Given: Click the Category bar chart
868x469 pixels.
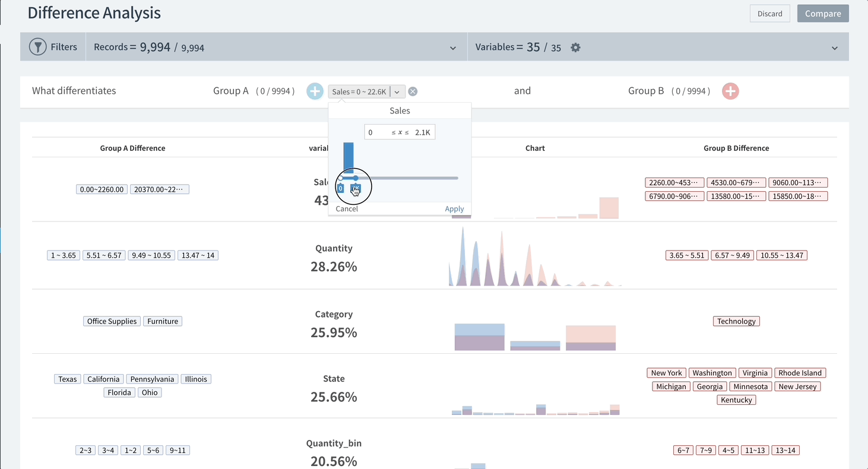Looking at the screenshot, I should [x=534, y=336].
